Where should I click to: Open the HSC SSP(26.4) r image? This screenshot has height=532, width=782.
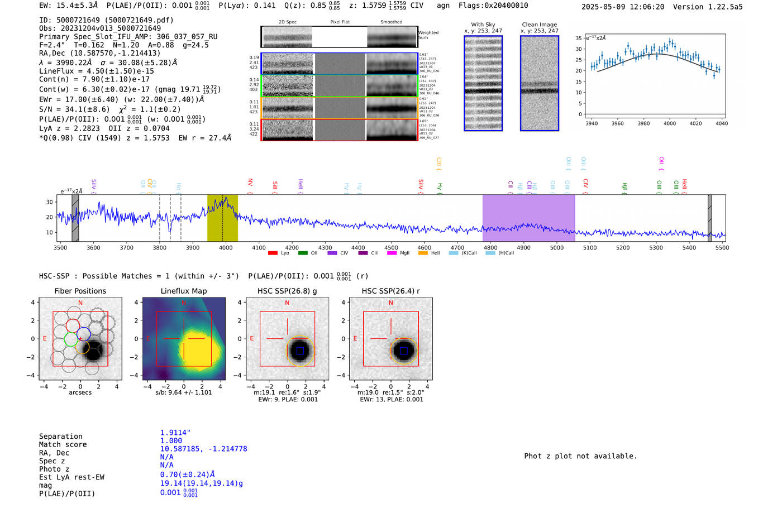(x=391, y=338)
